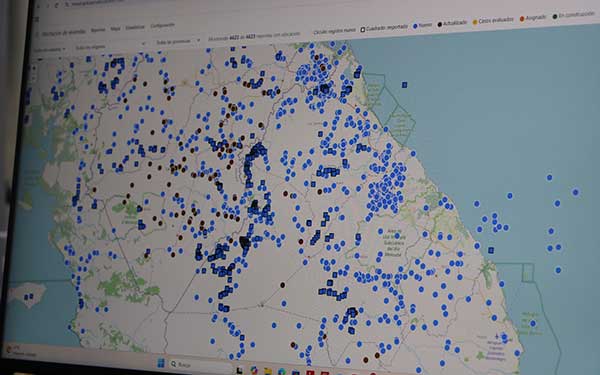Image resolution: width=600 pixels, height=375 pixels.
Task: Click the blue 'Nuevo' legend dot
Action: click(415, 26)
